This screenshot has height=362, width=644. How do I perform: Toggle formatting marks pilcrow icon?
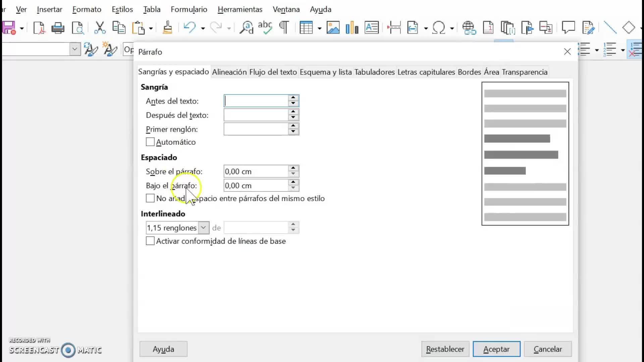(284, 28)
